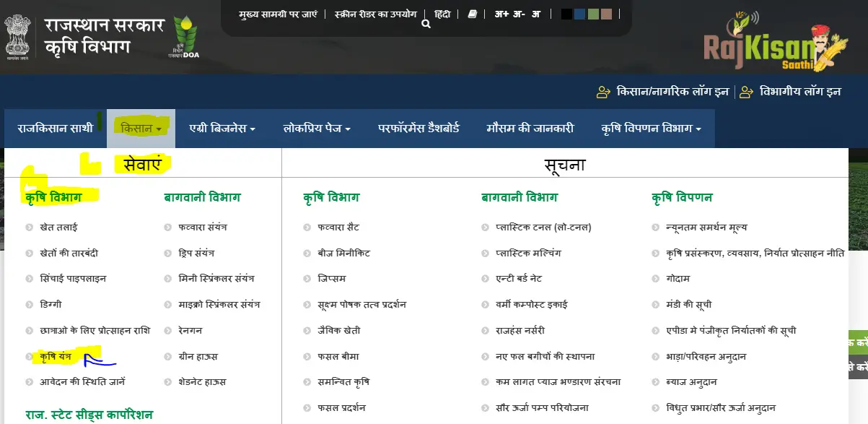The height and width of the screenshot is (424, 868).
Task: Open the book manual icon
Action: tap(472, 14)
